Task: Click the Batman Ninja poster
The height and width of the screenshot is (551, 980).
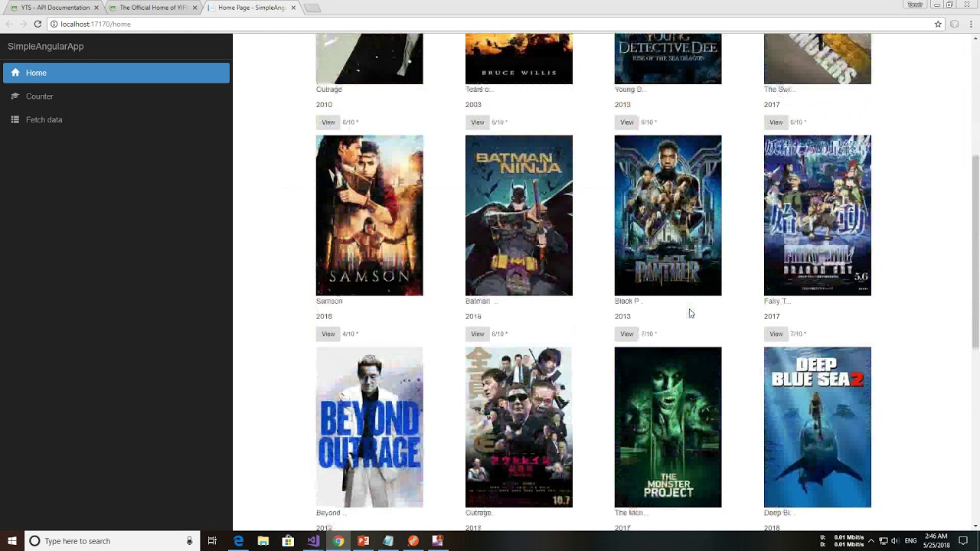Action: point(518,216)
